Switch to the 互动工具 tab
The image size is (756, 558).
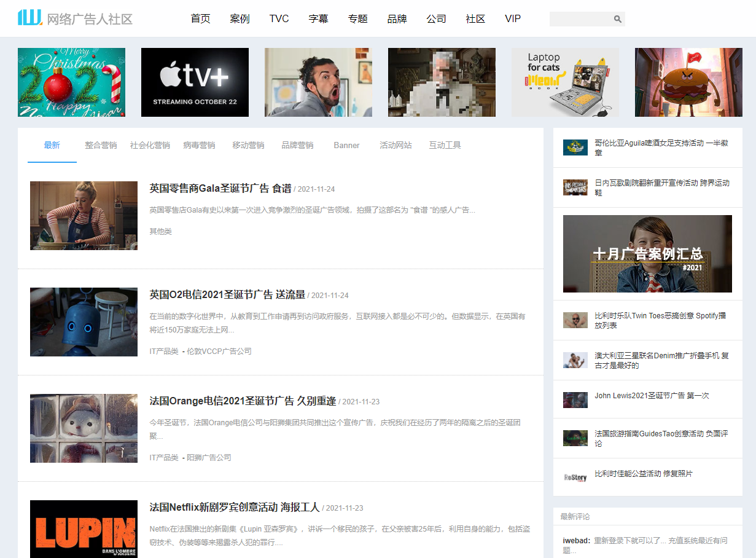pyautogui.click(x=445, y=146)
